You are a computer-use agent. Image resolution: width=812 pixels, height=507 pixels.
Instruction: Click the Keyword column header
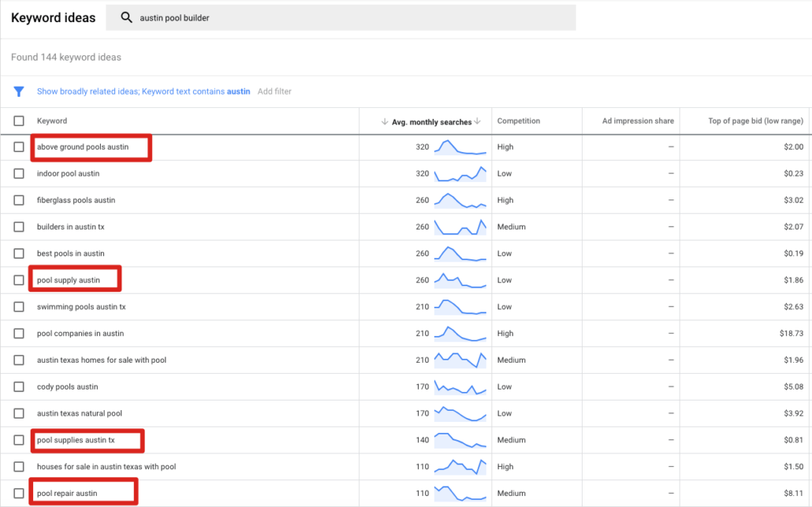click(x=52, y=121)
